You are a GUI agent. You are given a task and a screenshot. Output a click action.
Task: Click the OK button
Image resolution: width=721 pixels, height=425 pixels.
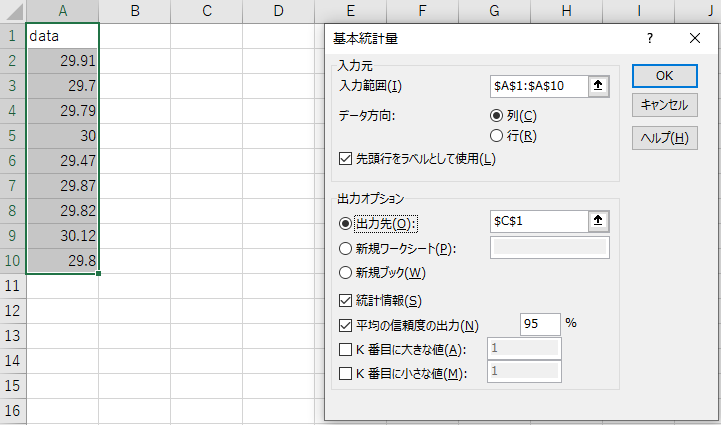[664, 76]
